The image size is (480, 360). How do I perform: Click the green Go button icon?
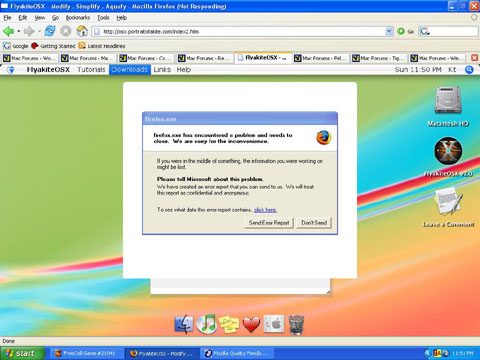click(x=401, y=31)
